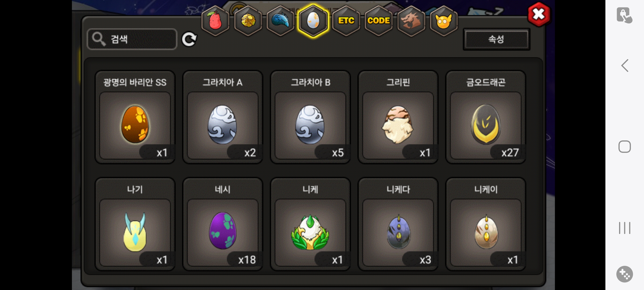Open the 속성 attribute filter button

click(496, 39)
